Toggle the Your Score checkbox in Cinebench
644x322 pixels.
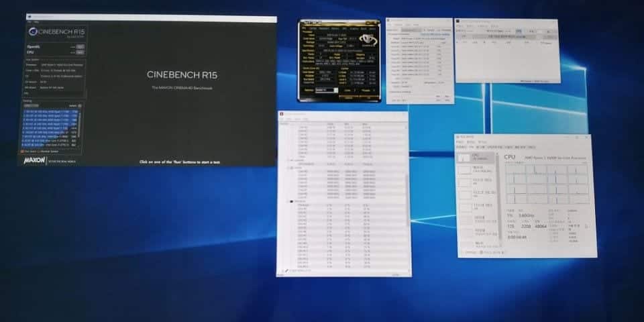(23, 152)
